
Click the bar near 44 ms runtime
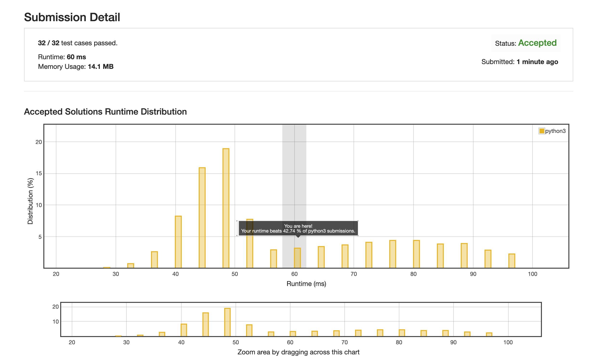coord(202,218)
